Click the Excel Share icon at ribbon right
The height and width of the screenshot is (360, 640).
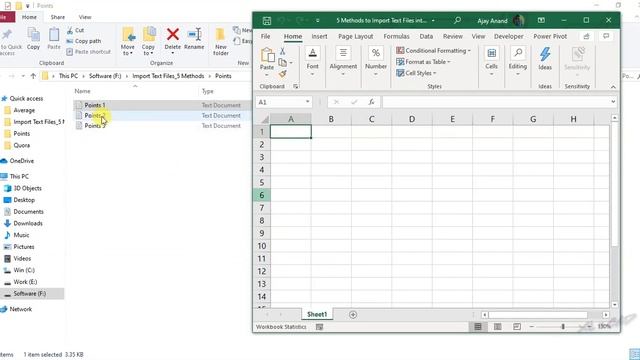(586, 36)
